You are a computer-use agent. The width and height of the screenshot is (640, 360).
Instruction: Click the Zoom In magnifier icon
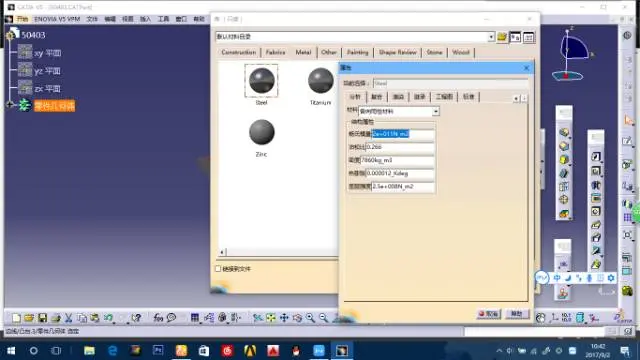[310, 318]
